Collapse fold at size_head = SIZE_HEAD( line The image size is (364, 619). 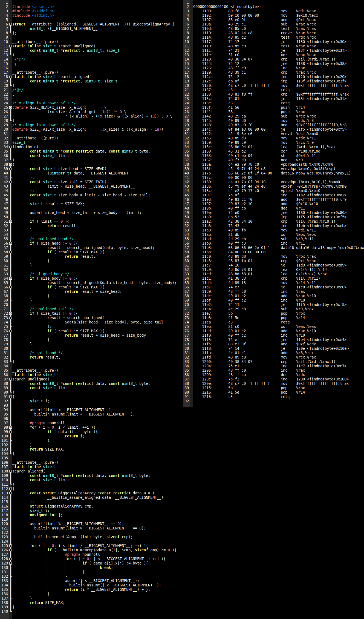pyautogui.click(x=10, y=169)
